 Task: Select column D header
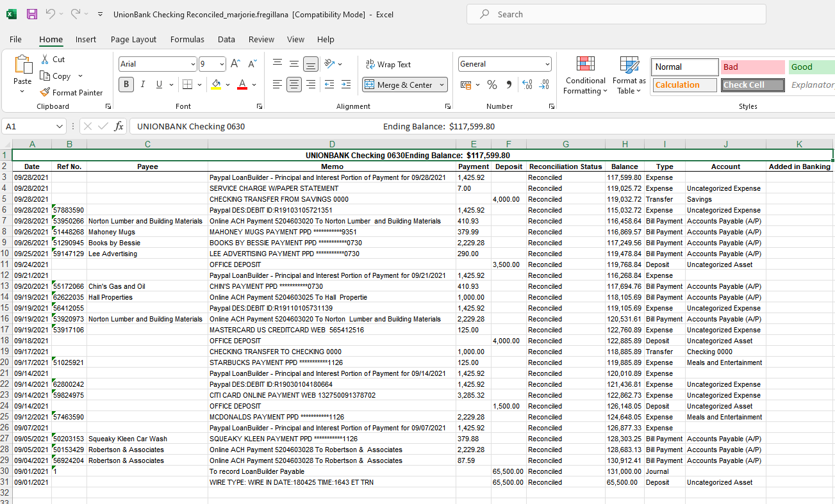332,144
